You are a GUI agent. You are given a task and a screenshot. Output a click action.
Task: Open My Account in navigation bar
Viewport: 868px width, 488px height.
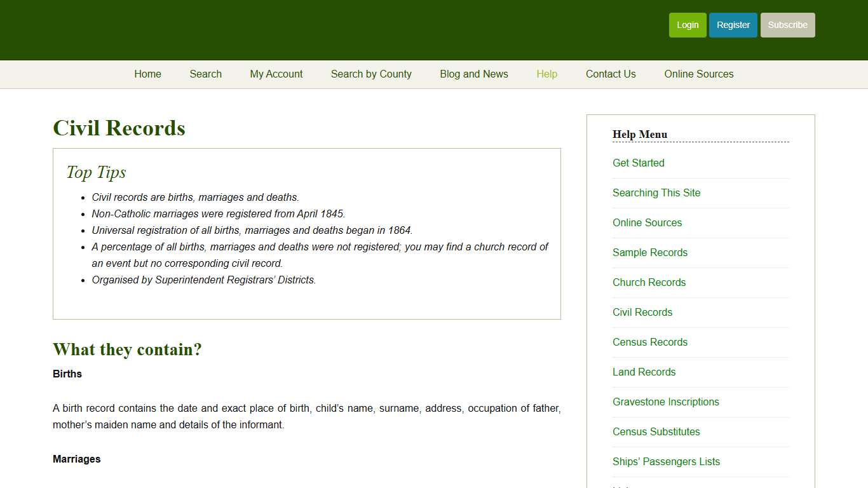coord(276,74)
